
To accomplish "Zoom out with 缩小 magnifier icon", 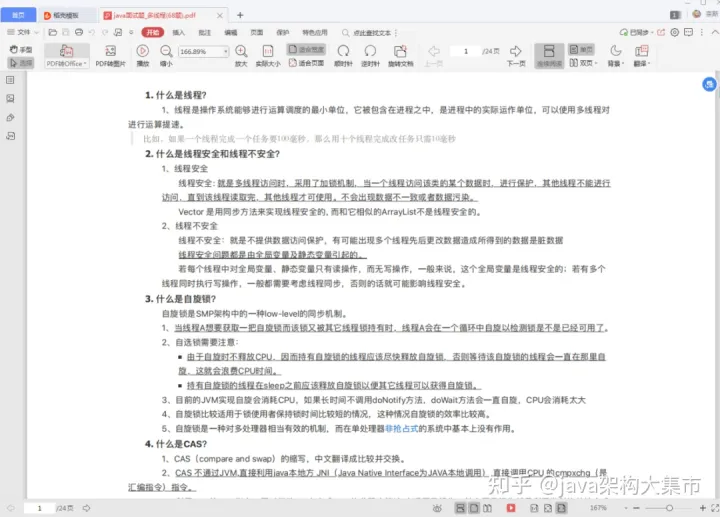I will click(x=166, y=56).
